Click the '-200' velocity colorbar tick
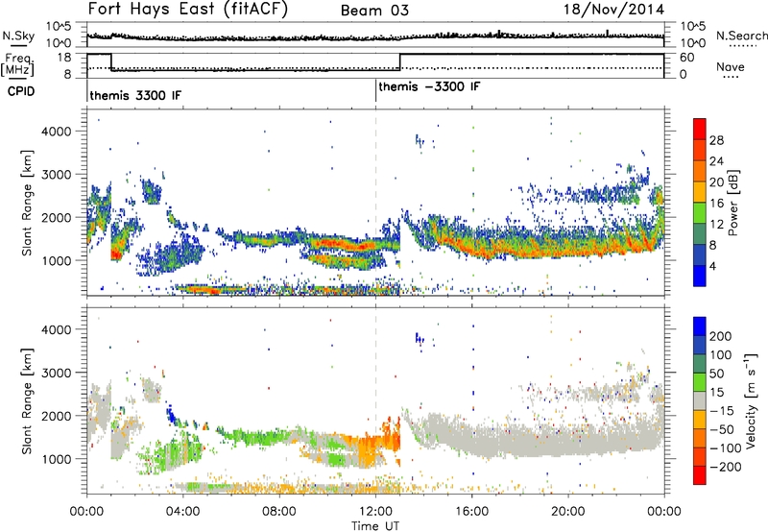 725,467
